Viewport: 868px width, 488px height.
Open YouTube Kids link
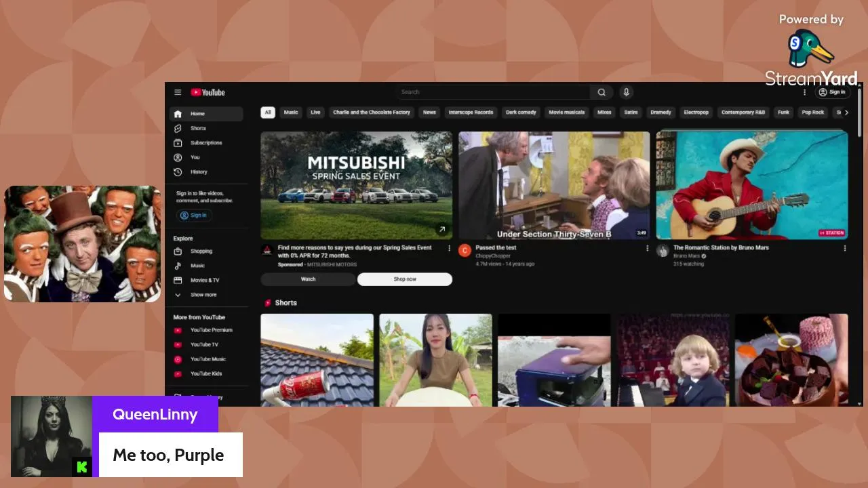[206, 373]
